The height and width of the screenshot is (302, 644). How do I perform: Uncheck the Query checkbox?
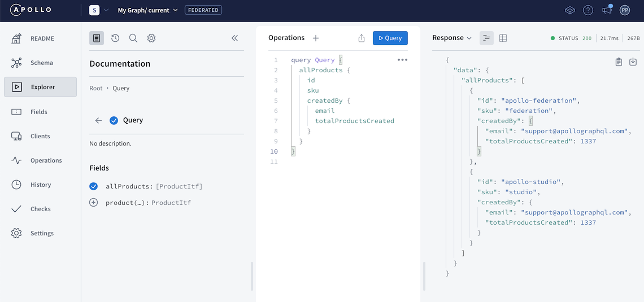point(114,120)
